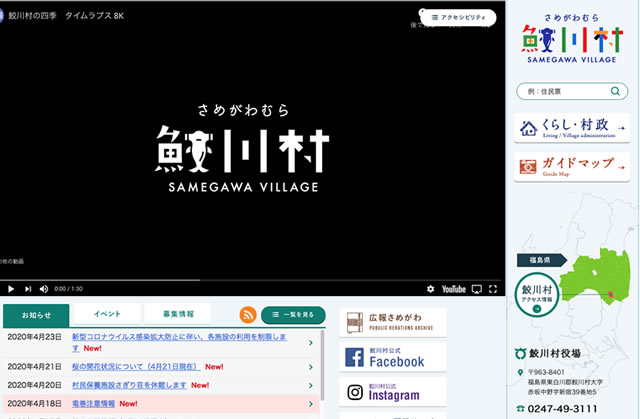
Task: Open くらし・村政 living section
Action: click(x=572, y=128)
